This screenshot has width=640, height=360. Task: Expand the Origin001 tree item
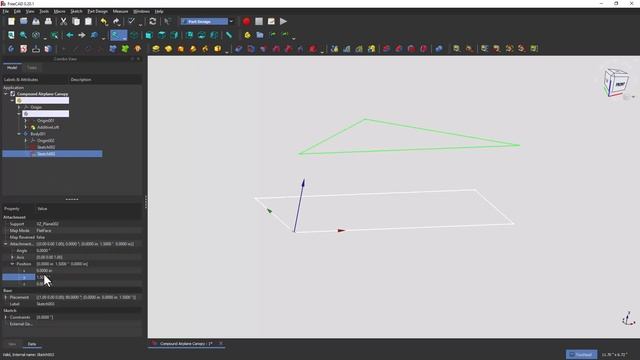click(x=25, y=121)
